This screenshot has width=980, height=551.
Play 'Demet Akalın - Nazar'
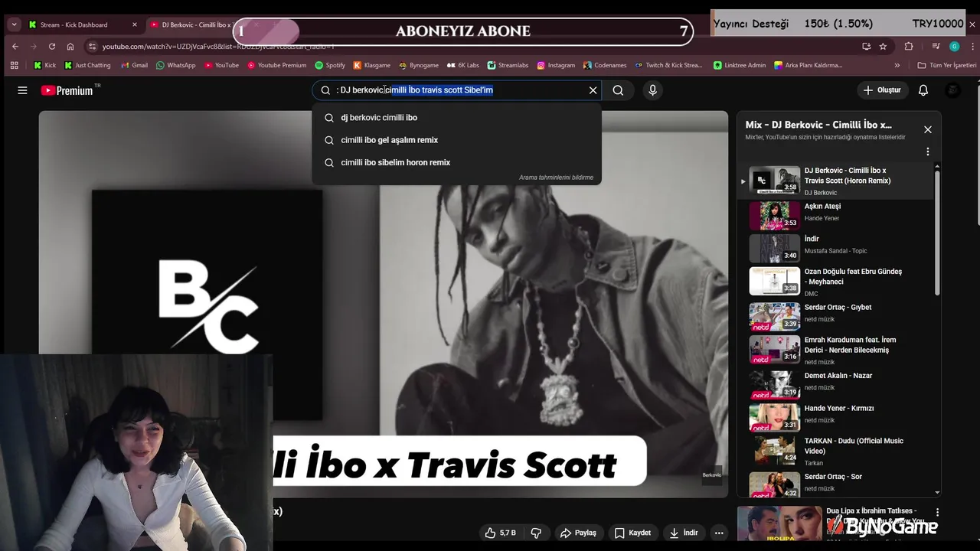[x=835, y=383]
